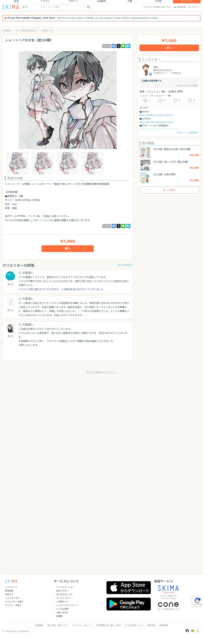The image size is (203, 644).
Task: Share on Hatena Bookmark using the bottom icon
Action: tap(128, 226)
